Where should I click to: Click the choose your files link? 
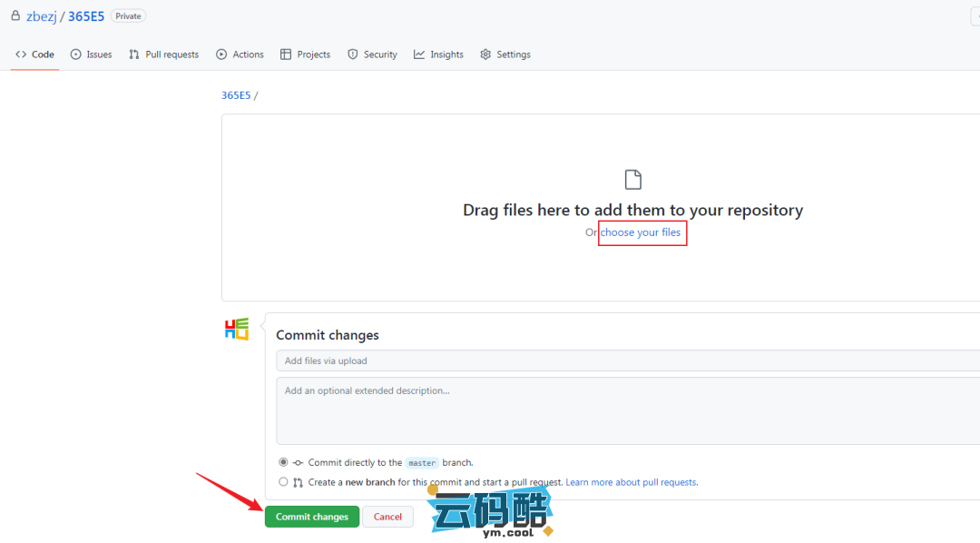click(641, 232)
